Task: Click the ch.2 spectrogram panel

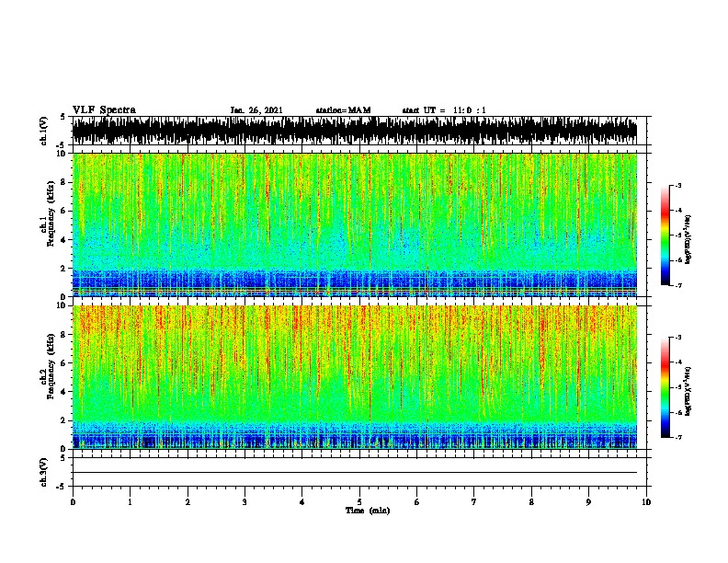Action: click(x=355, y=377)
